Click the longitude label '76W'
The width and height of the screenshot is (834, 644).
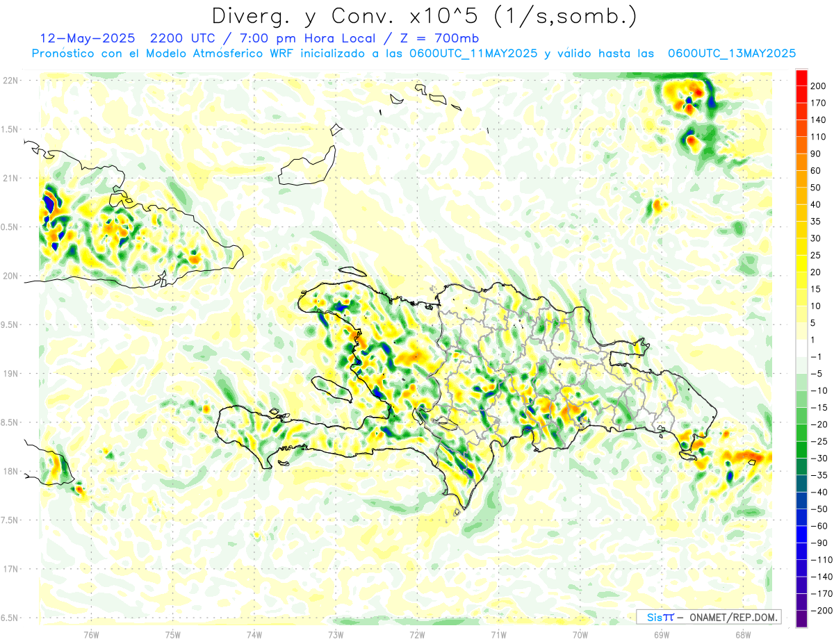(x=91, y=635)
